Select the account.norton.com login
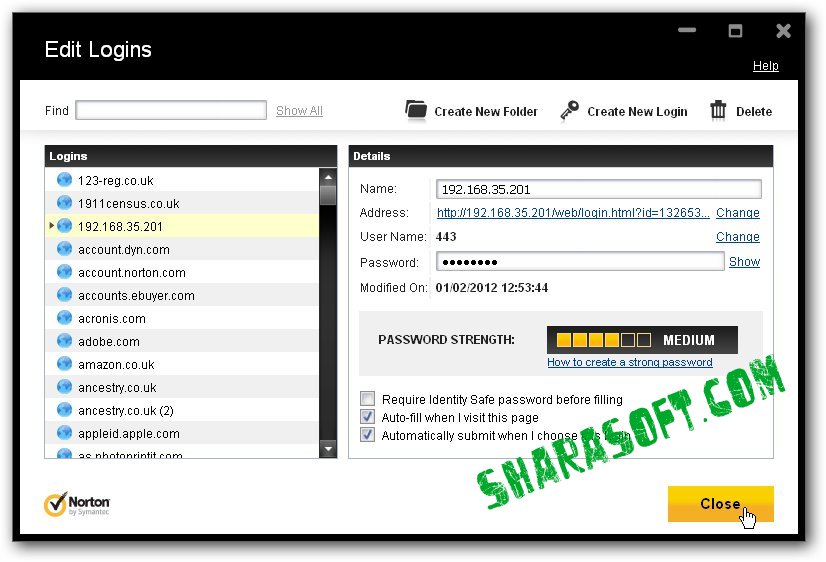Image resolution: width=826 pixels, height=562 pixels. (182, 272)
